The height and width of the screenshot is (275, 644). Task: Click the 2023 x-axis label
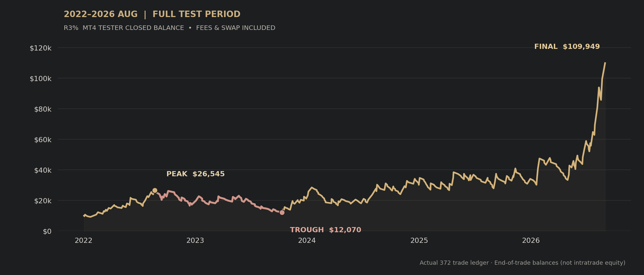[195, 241]
